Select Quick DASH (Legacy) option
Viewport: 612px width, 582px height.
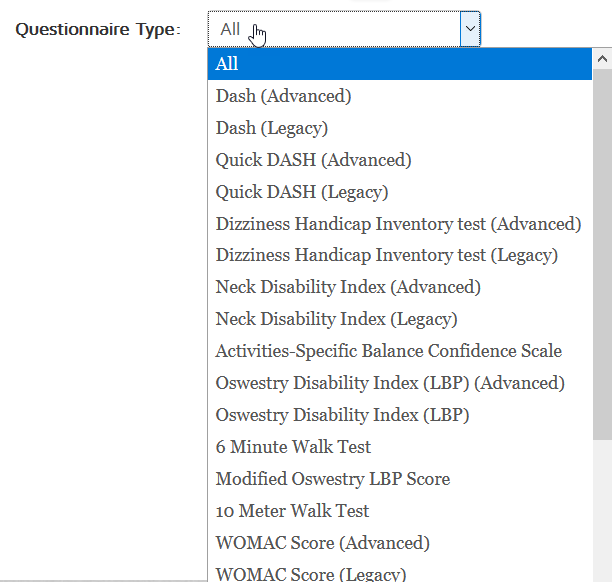click(x=301, y=192)
